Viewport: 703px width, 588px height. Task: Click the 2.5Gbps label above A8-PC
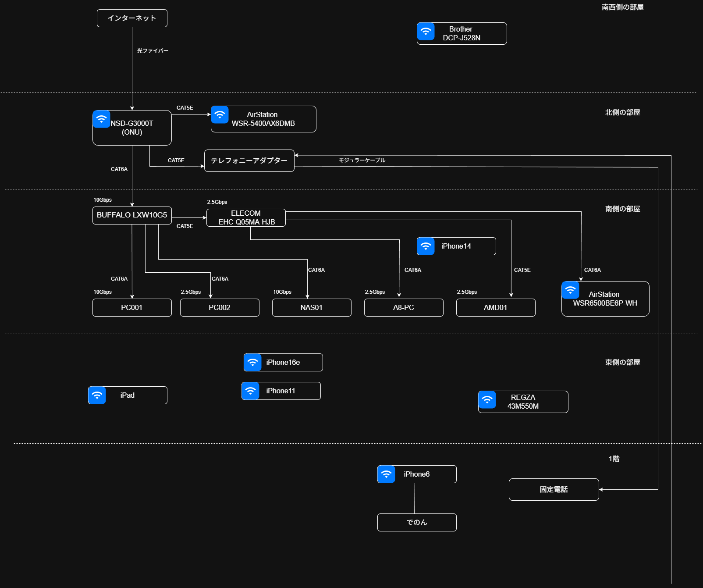tap(375, 292)
